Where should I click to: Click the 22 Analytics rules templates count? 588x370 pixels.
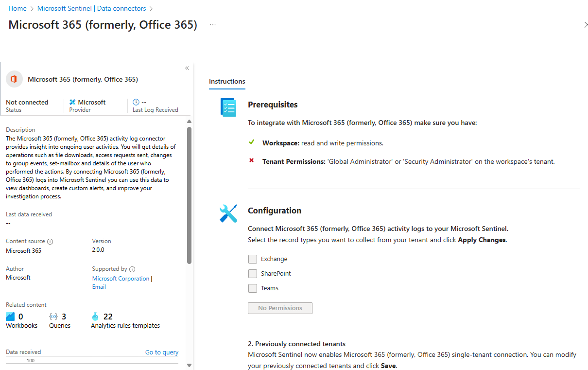(108, 317)
